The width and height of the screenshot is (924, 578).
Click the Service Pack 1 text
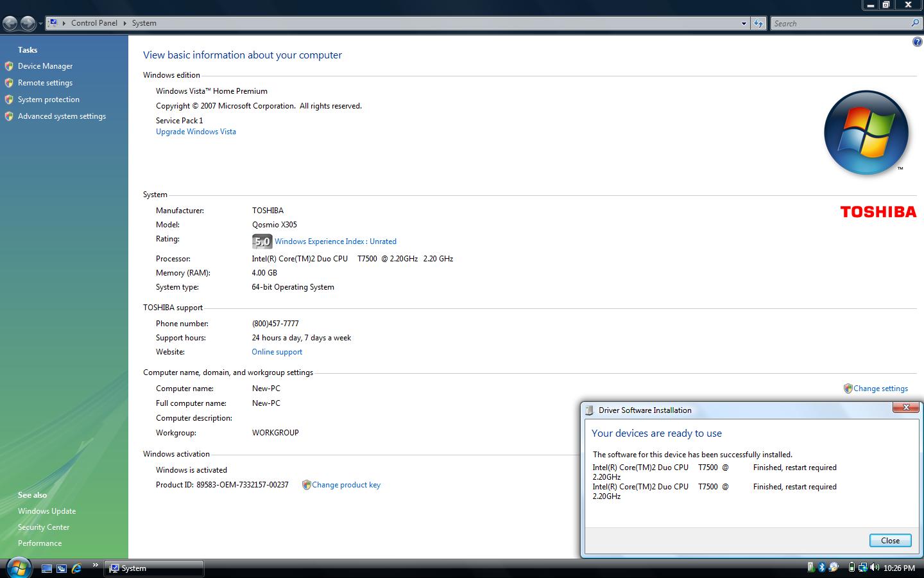click(x=180, y=121)
